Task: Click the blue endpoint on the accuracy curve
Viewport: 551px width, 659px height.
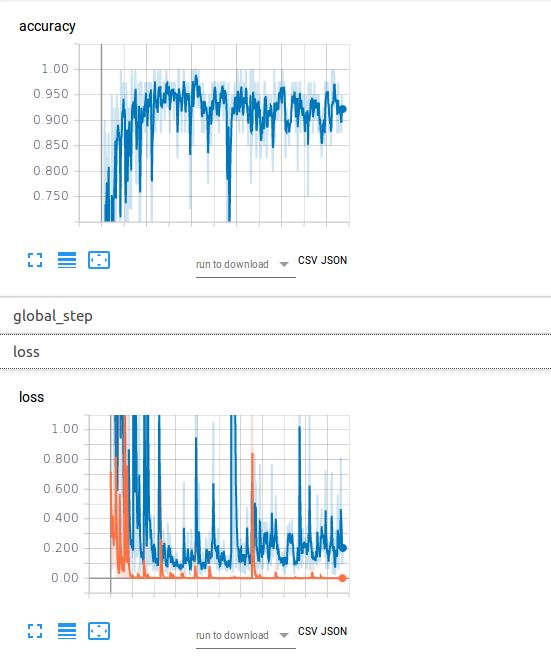Action: coord(343,109)
